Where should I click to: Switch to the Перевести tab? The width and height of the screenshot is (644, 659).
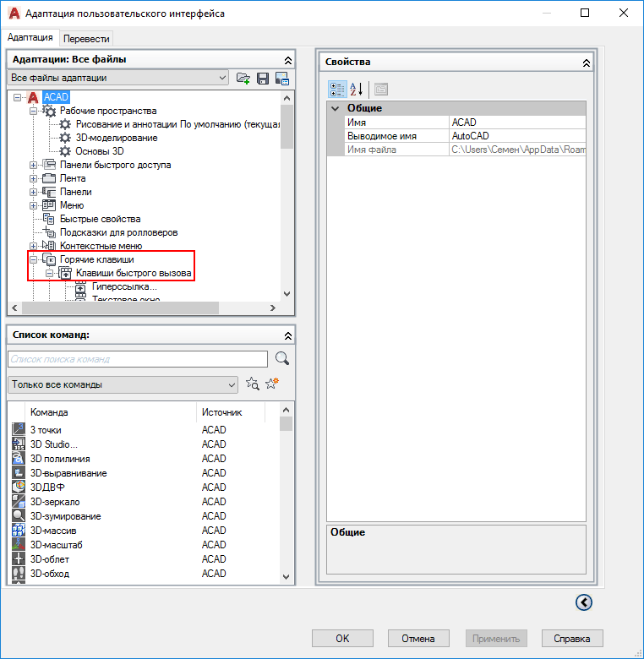[x=87, y=38]
